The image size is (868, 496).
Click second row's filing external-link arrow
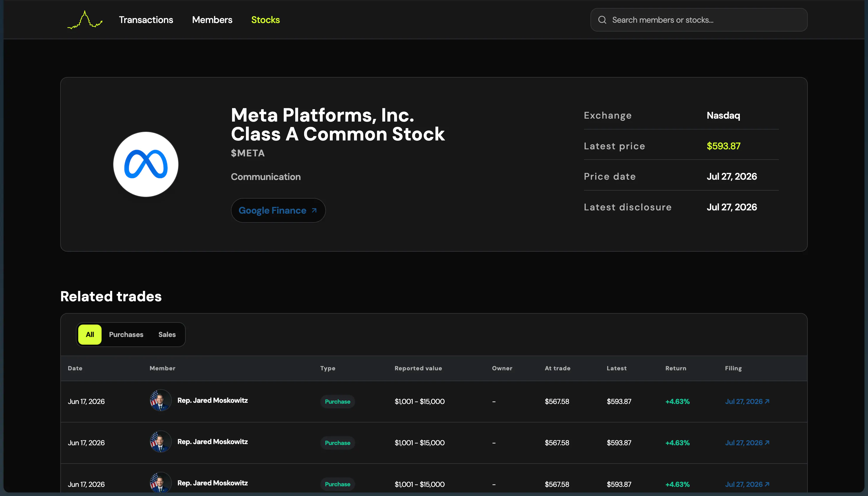pyautogui.click(x=767, y=443)
